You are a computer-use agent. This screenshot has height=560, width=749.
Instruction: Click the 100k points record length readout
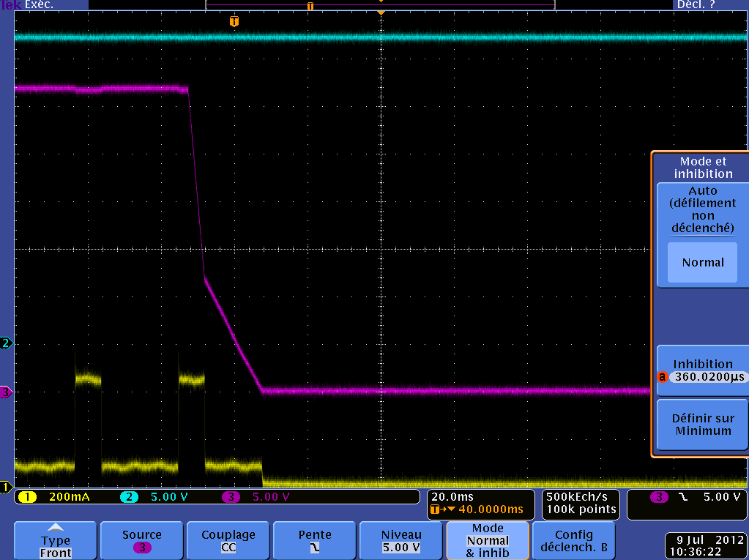tap(581, 509)
